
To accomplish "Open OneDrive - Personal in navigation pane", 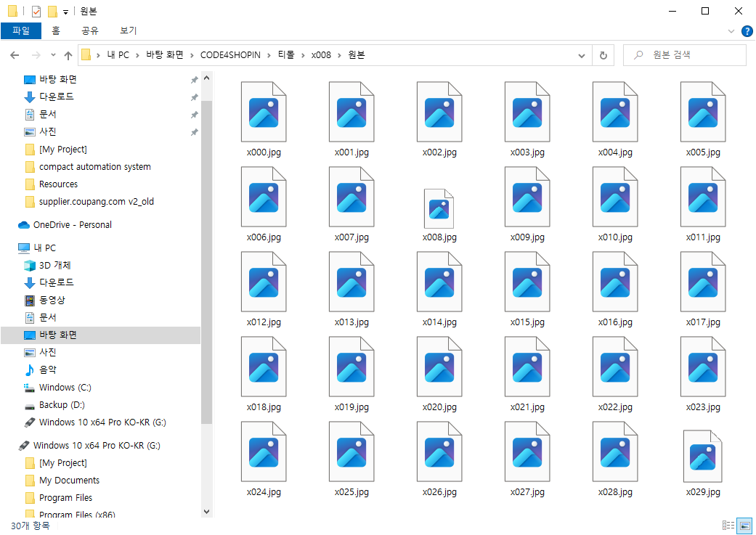I will click(72, 224).
